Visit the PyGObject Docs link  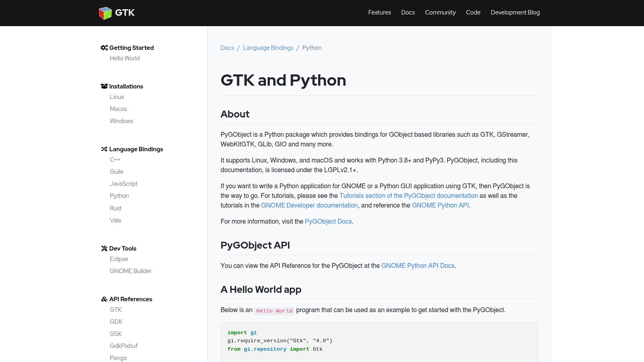click(328, 222)
